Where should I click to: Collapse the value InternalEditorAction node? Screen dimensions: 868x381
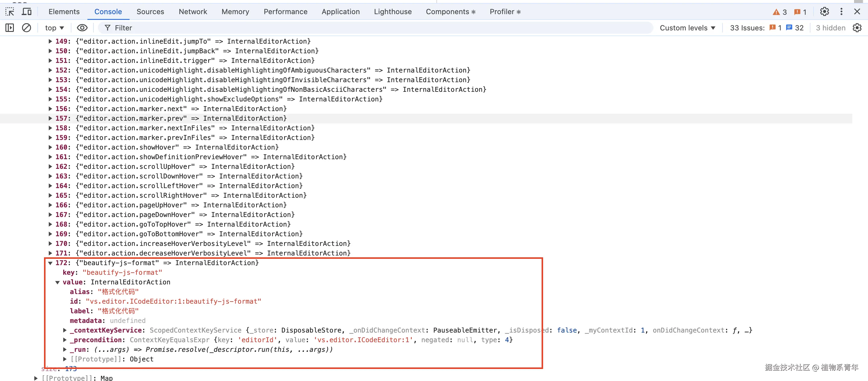click(58, 282)
